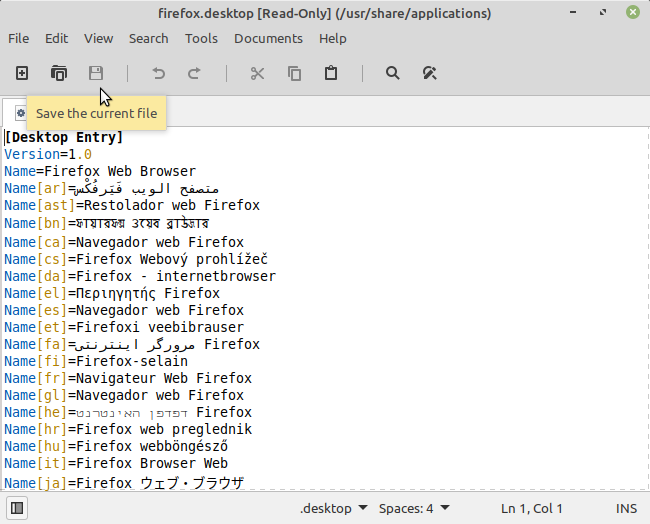The height and width of the screenshot is (524, 650).
Task: Click the Ln 1, Col 1 indicator
Action: (531, 508)
